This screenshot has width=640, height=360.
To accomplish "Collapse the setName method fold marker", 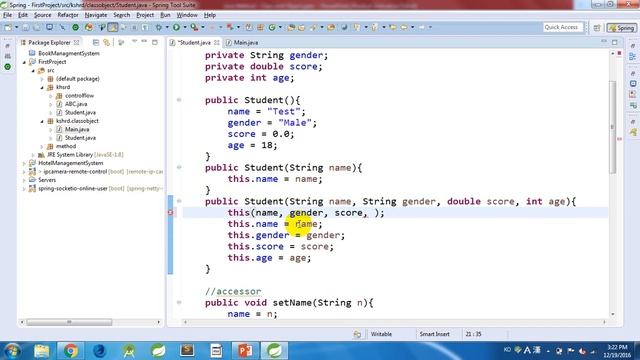I will pyautogui.click(x=179, y=302).
